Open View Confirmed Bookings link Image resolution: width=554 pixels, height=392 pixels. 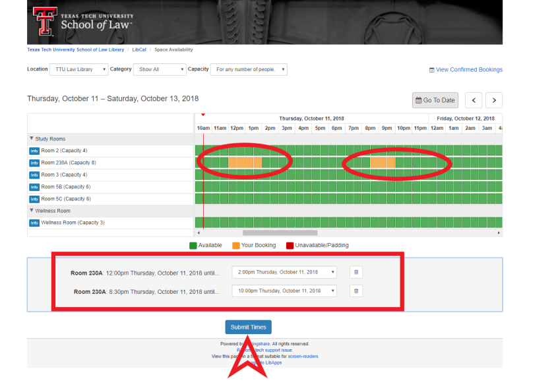(x=466, y=70)
